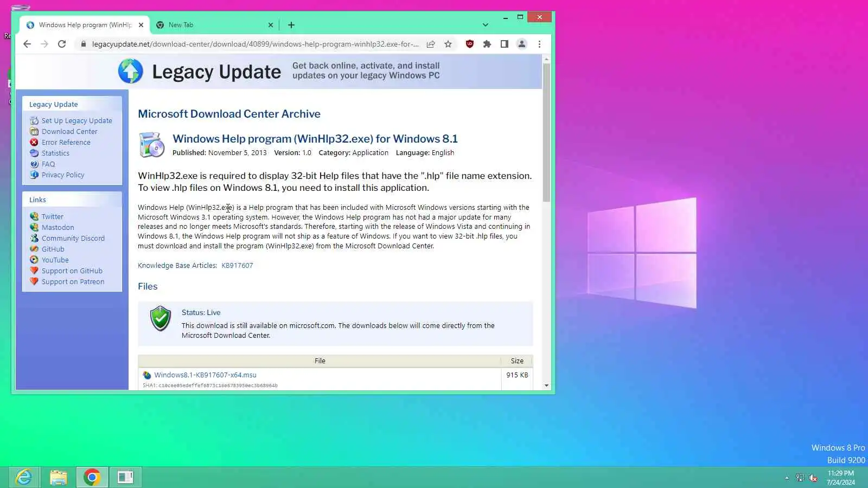The width and height of the screenshot is (868, 488).
Task: Click the green shield status icon
Action: click(x=161, y=318)
